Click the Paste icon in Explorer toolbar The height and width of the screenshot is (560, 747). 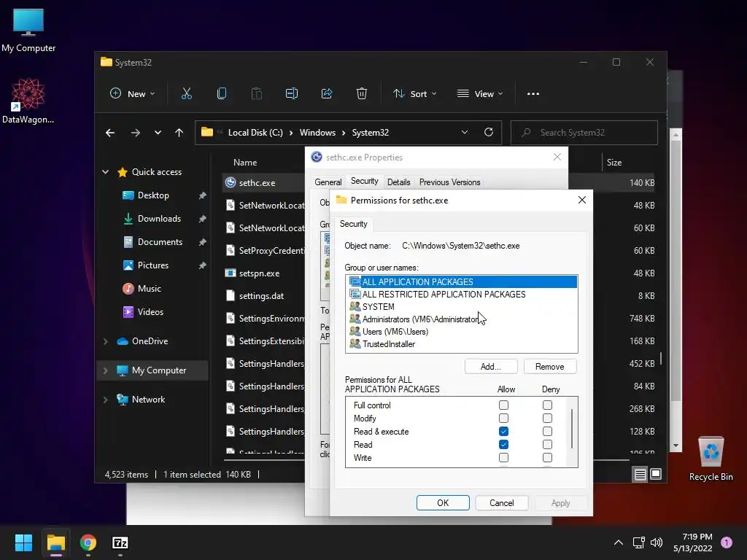click(x=256, y=94)
